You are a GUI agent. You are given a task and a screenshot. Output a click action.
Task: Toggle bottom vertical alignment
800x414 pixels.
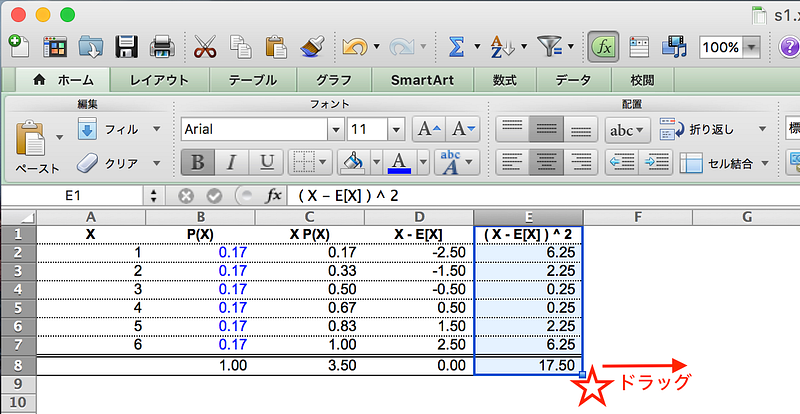pyautogui.click(x=580, y=129)
